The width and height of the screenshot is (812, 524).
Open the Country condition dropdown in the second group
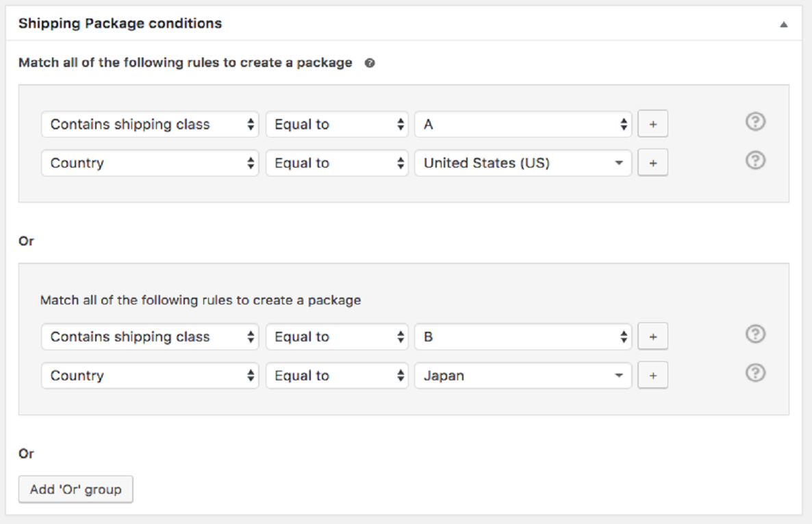point(150,375)
